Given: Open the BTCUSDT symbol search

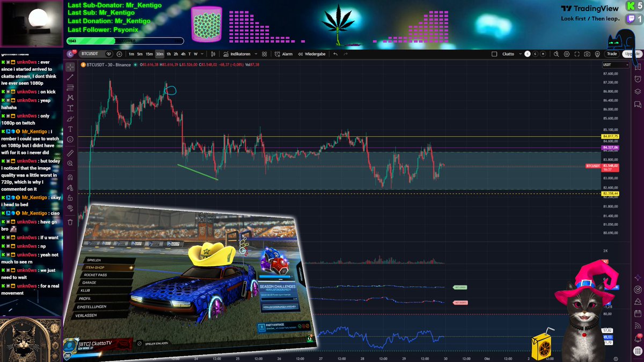Looking at the screenshot, I should [90, 54].
